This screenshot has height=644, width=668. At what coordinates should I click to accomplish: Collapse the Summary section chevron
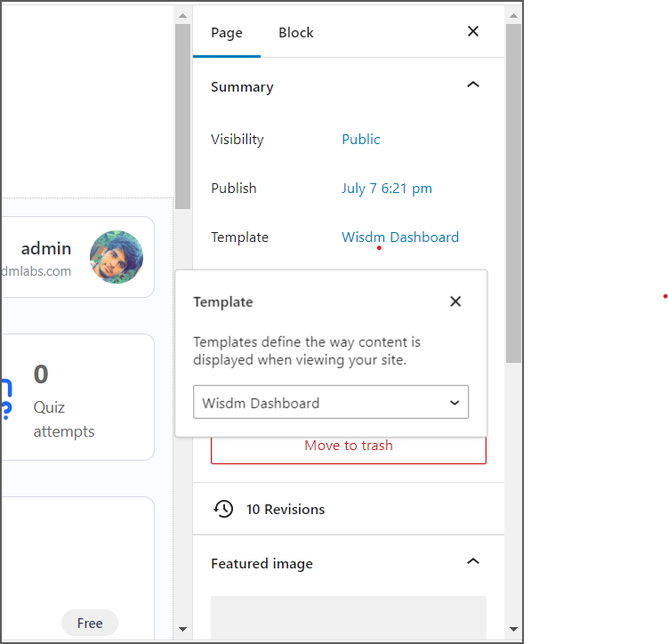click(473, 86)
